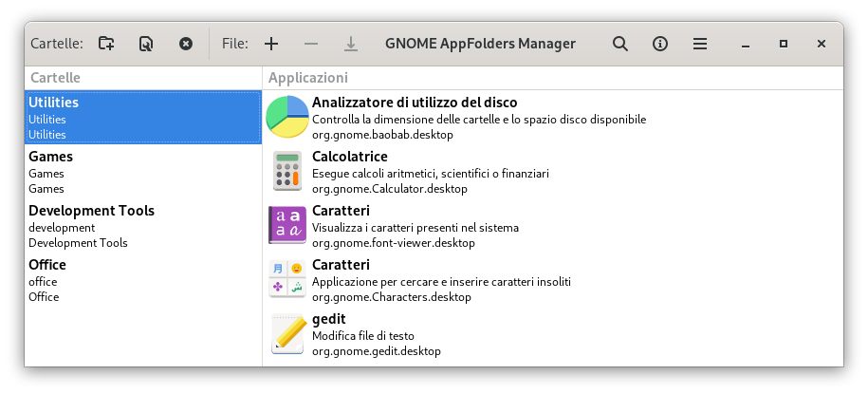This screenshot has height=394, width=868.
Task: Click the purple font-viewer Caratteri icon
Action: pos(287,225)
